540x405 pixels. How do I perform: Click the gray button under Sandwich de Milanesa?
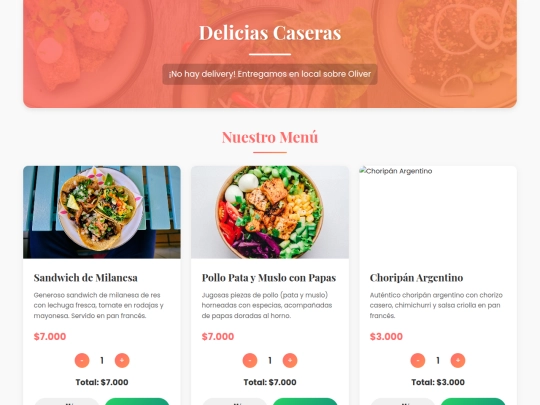tap(66, 402)
